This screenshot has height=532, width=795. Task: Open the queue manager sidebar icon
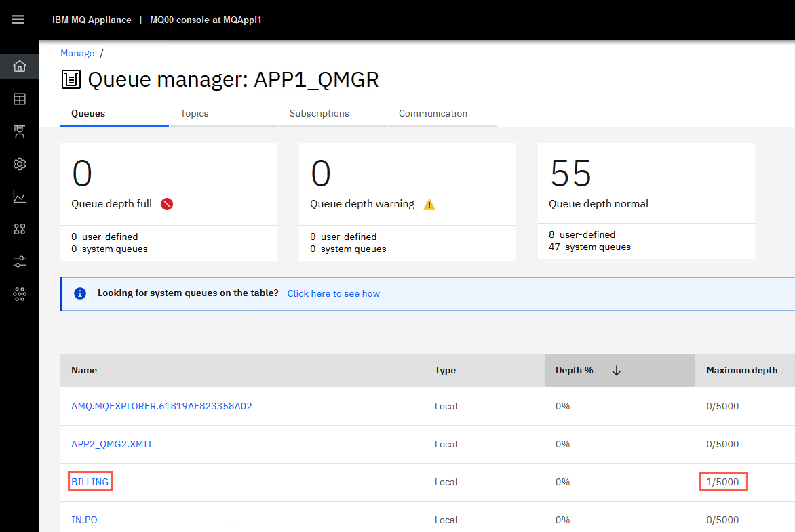19,131
